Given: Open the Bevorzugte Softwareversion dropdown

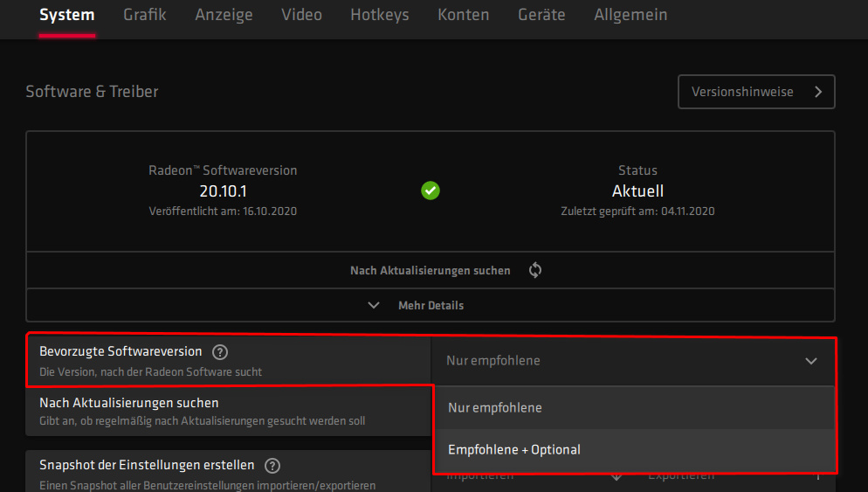Looking at the screenshot, I should [633, 361].
